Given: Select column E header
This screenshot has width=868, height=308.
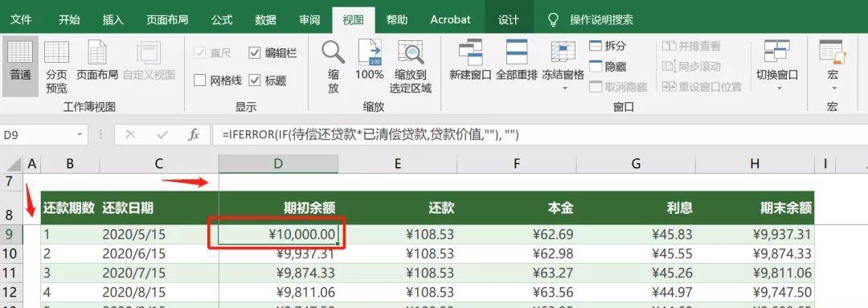Looking at the screenshot, I should [x=398, y=163].
